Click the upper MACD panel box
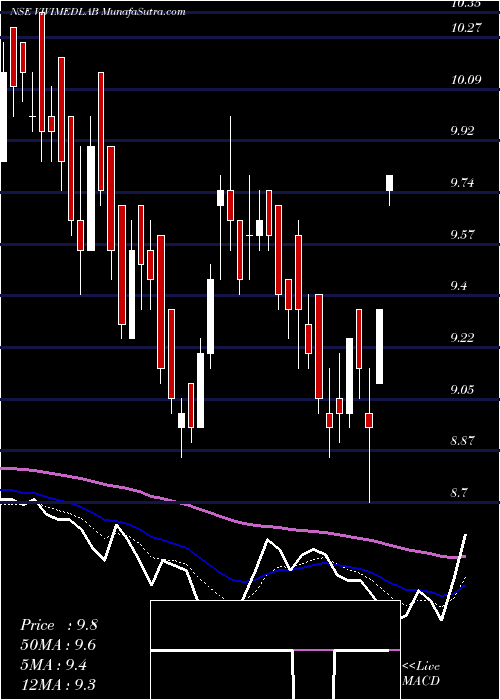Screen dimensions: 500x700 pos(275,625)
